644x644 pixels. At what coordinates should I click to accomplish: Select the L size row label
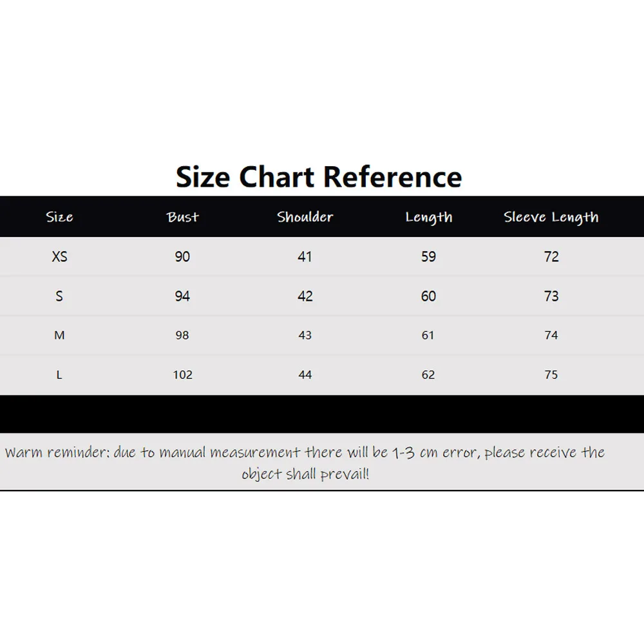pyautogui.click(x=59, y=375)
